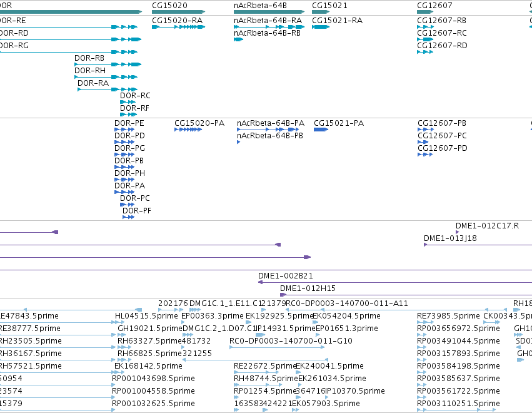The image size is (532, 413).
Task: Select the RE73985.5prime EST label
Action: pyautogui.click(x=448, y=316)
